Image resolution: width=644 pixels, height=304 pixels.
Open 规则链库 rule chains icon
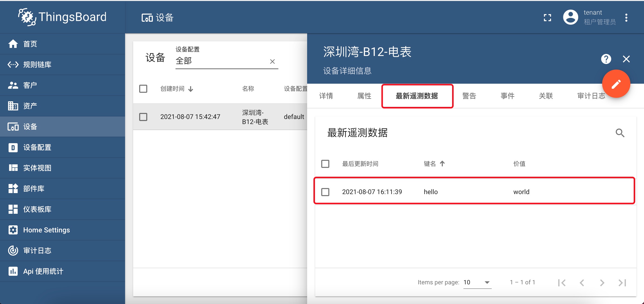(x=13, y=65)
